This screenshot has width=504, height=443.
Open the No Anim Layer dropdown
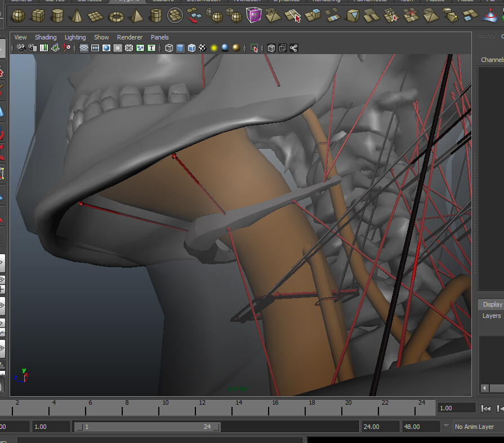pos(474,427)
